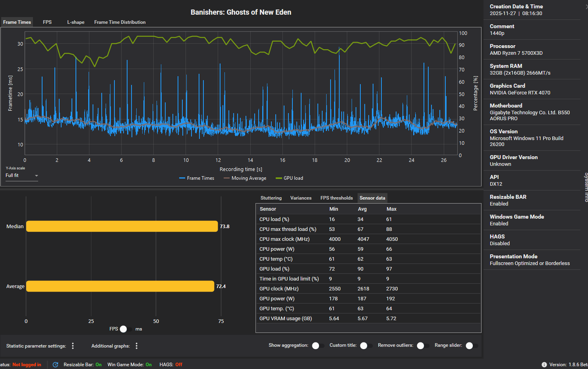
Task: Toggle the Remove outliers switch
Action: [x=423, y=346]
